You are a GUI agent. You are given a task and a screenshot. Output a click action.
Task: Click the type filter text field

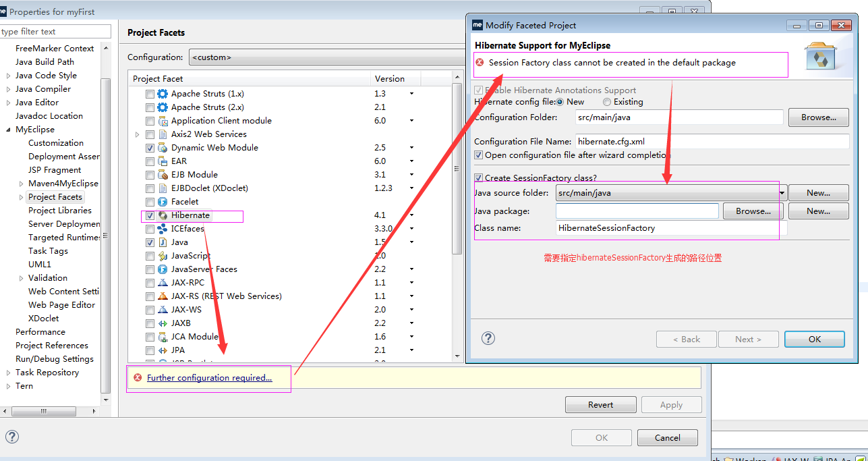(x=55, y=32)
